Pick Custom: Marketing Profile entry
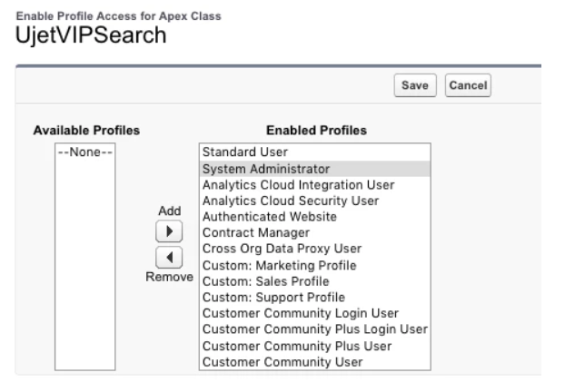The height and width of the screenshot is (392, 565). 279,265
